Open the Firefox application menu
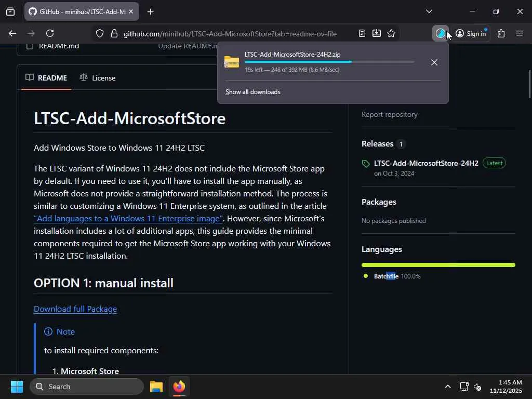532x399 pixels. click(520, 33)
